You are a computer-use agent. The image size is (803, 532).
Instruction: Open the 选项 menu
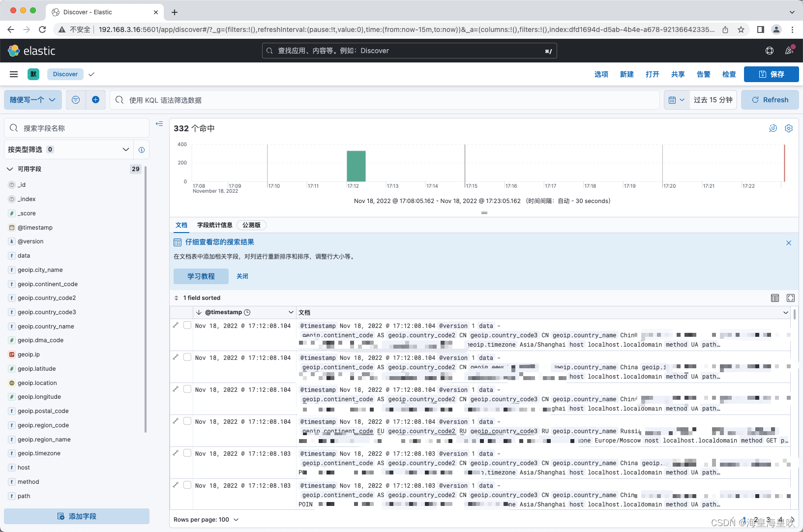tap(601, 74)
